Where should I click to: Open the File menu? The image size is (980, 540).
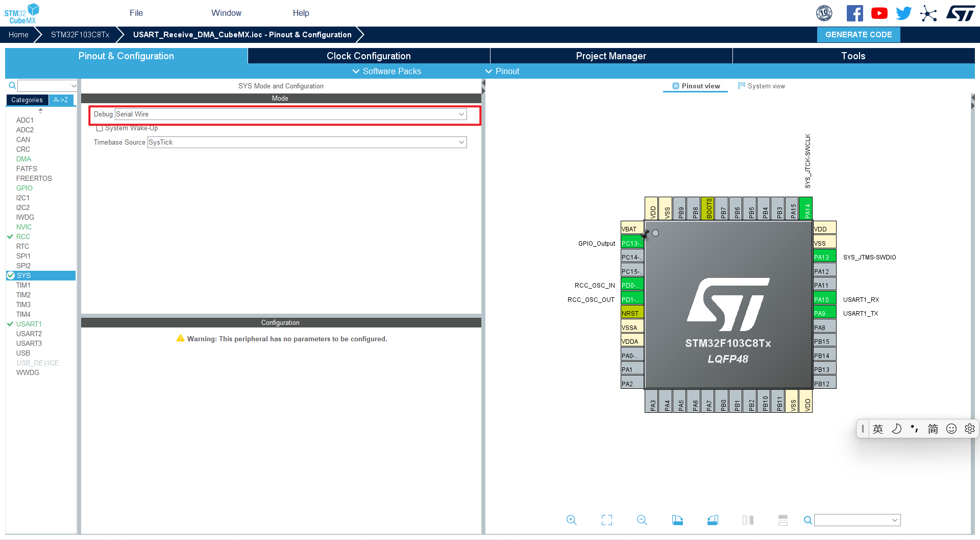tap(136, 13)
